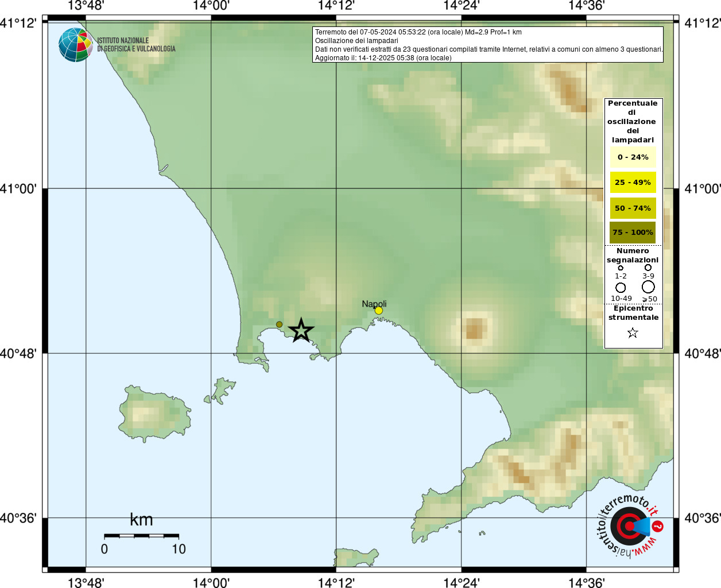This screenshot has width=721, height=588.
Task: Click the Terremoto del 07-05-2024 info line
Action: pyautogui.click(x=418, y=32)
